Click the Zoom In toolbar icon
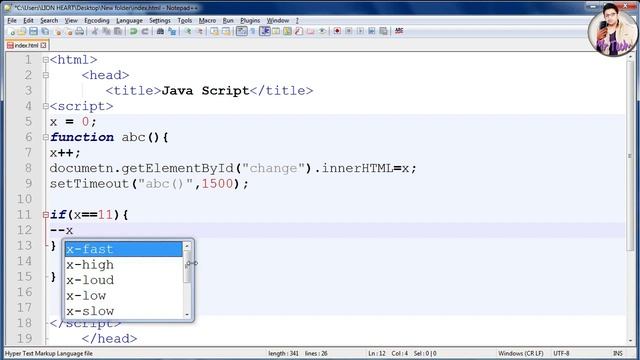640x360 pixels. coord(187,31)
